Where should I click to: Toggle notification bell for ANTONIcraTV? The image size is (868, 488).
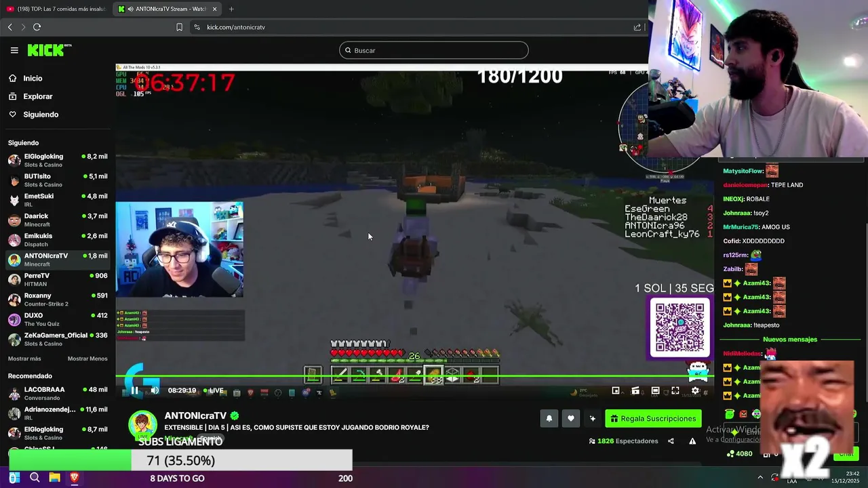[549, 419]
